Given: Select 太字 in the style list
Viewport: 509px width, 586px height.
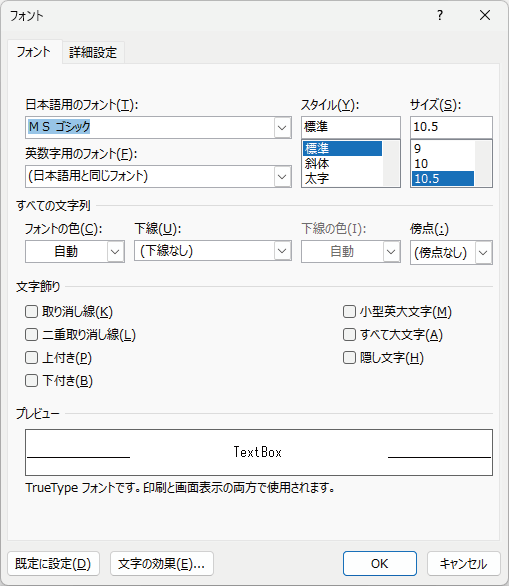Looking at the screenshot, I should (x=317, y=179).
